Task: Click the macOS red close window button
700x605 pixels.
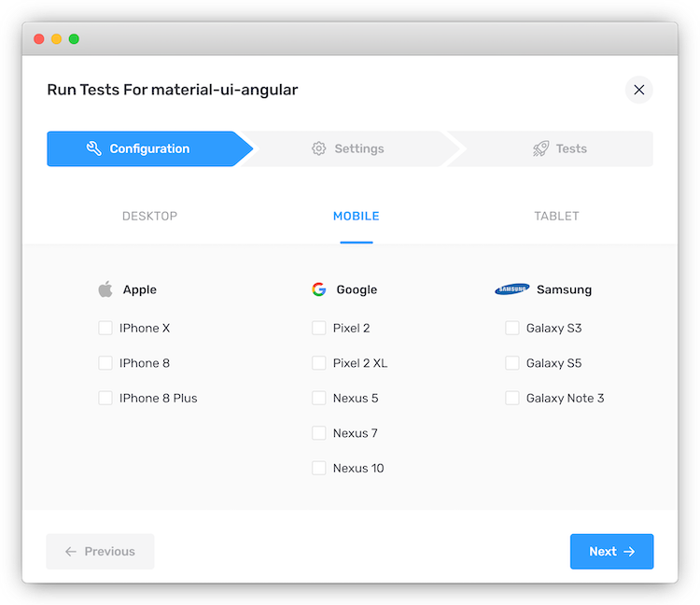Action: [x=39, y=39]
